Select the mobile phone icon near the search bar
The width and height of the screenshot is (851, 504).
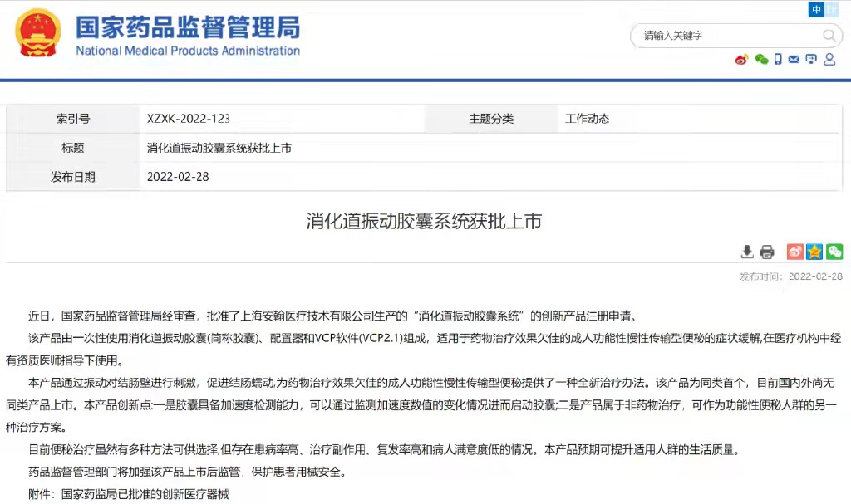tap(778, 60)
